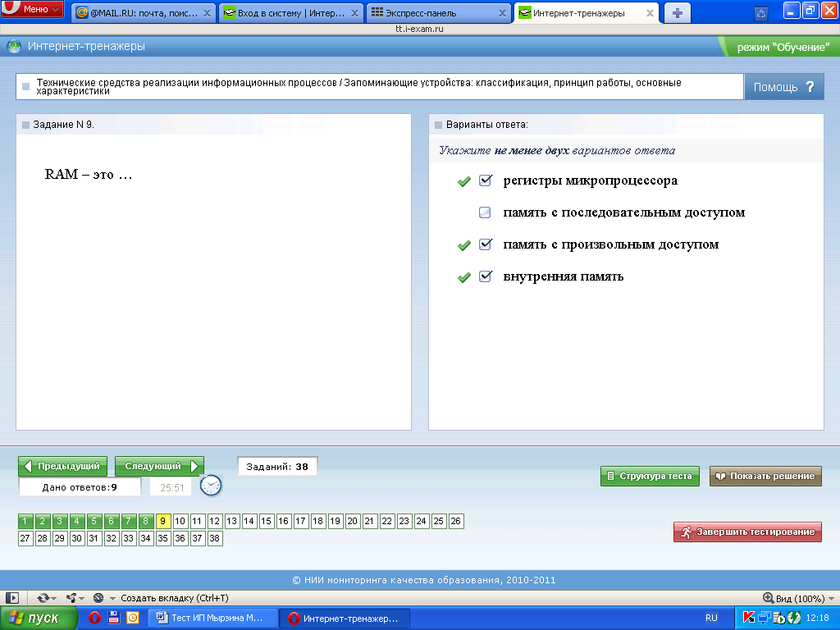Viewport: 840px width, 630px height.
Task: Click the Дано ответов:9 counter
Action: tap(80, 487)
